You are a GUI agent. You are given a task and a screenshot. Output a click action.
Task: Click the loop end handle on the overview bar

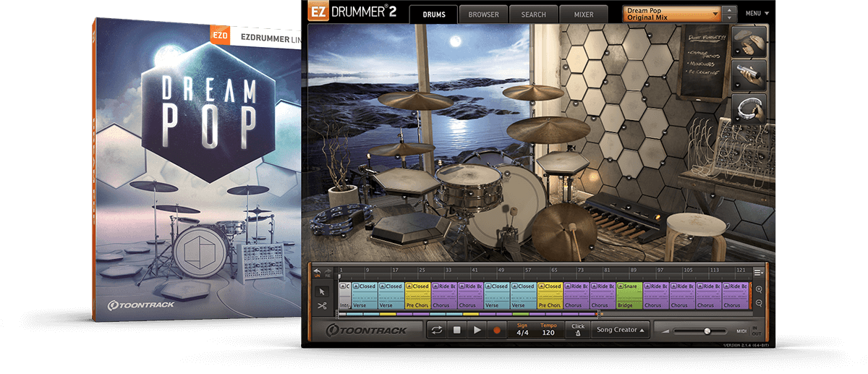click(600, 314)
